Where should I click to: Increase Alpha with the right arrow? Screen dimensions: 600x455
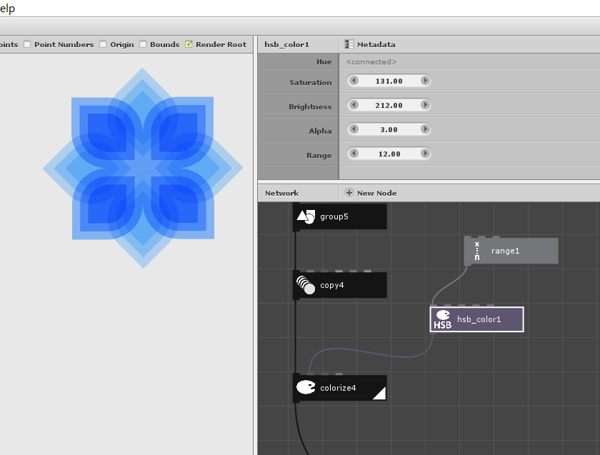(x=425, y=129)
